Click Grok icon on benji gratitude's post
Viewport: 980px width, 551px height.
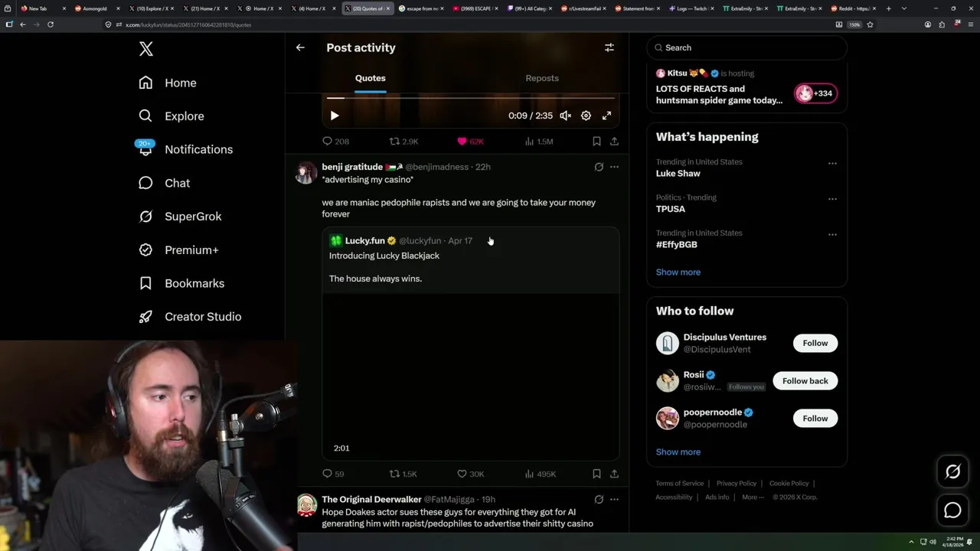599,167
